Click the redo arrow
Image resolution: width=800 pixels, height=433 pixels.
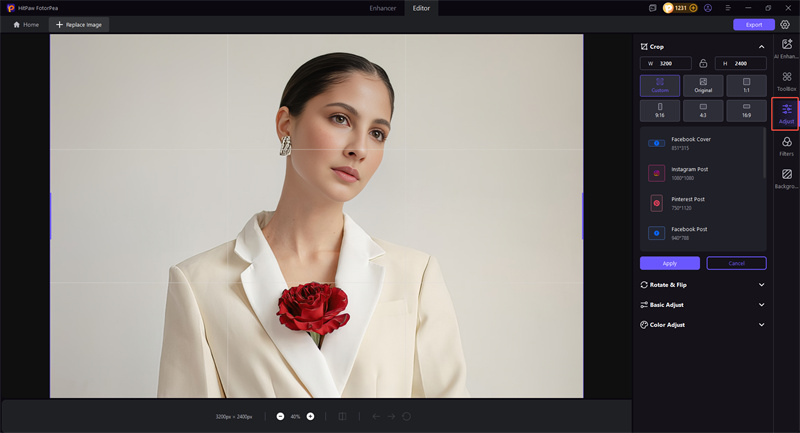(391, 417)
